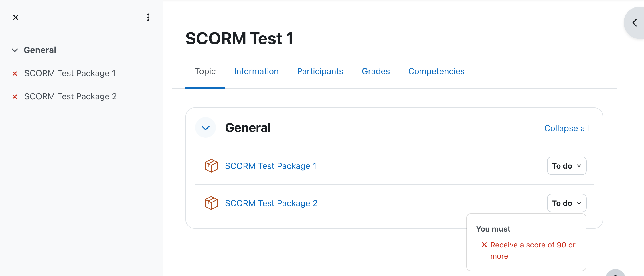The image size is (644, 276).
Task: Open SCORM Test Package 1 link
Action: click(270, 166)
